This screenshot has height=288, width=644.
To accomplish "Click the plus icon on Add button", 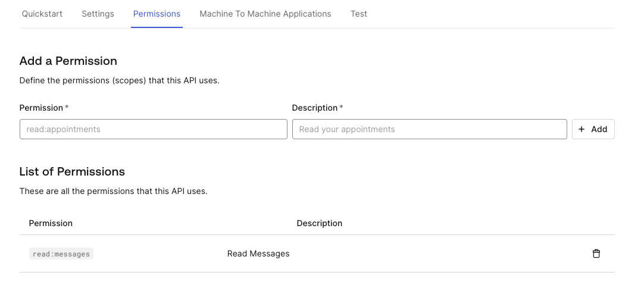I will (x=582, y=129).
